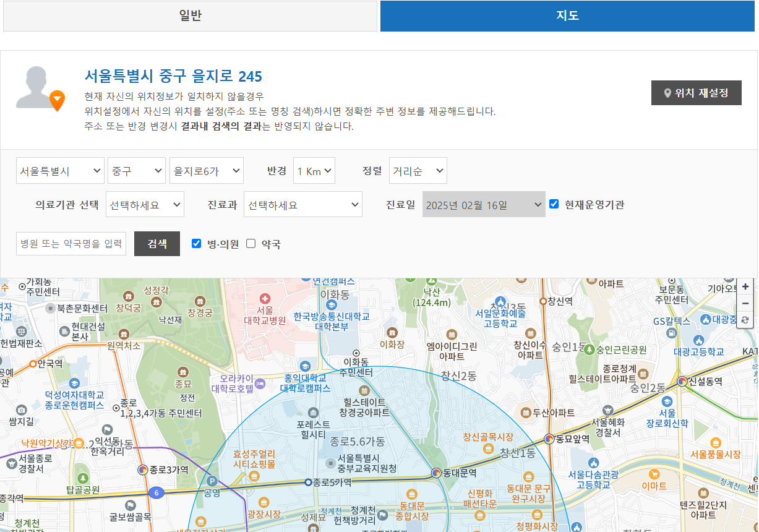Click the 서울혜화경찰서 police icon

608,410
